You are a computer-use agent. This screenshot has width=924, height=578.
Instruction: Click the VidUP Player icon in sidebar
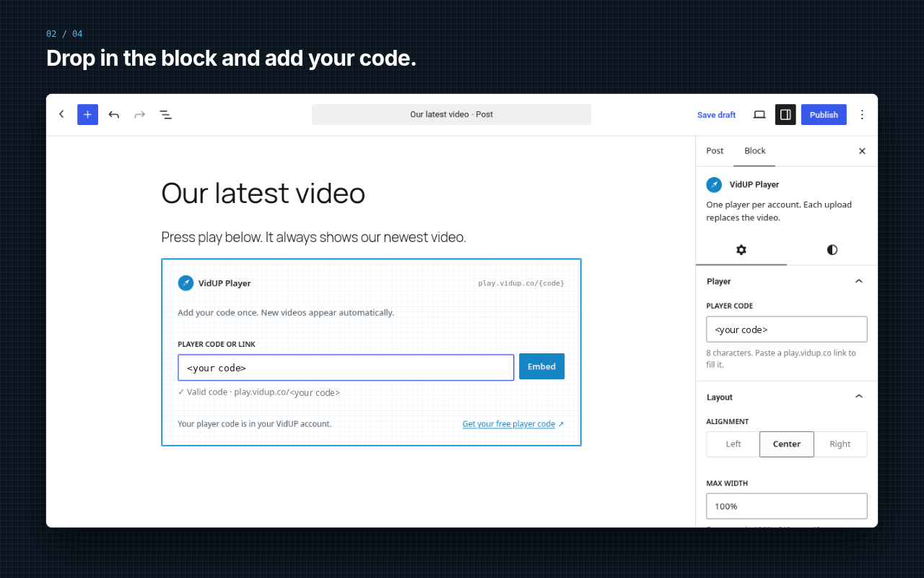[714, 185]
